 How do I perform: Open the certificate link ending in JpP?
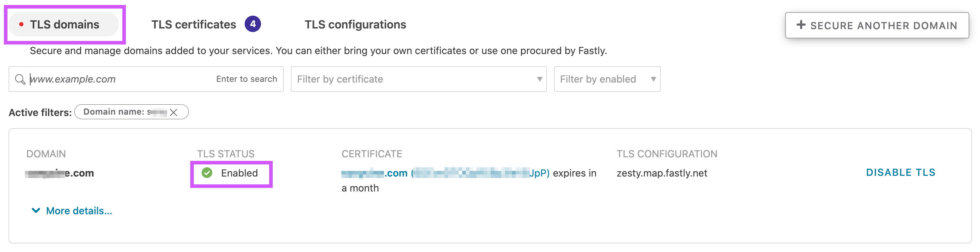click(x=445, y=173)
